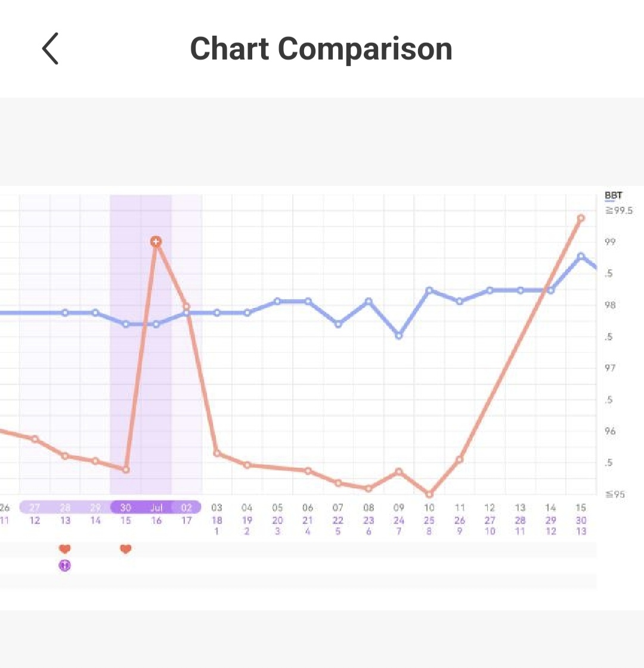Select the lowest orange point on date 10
644x668 pixels.
tap(429, 494)
